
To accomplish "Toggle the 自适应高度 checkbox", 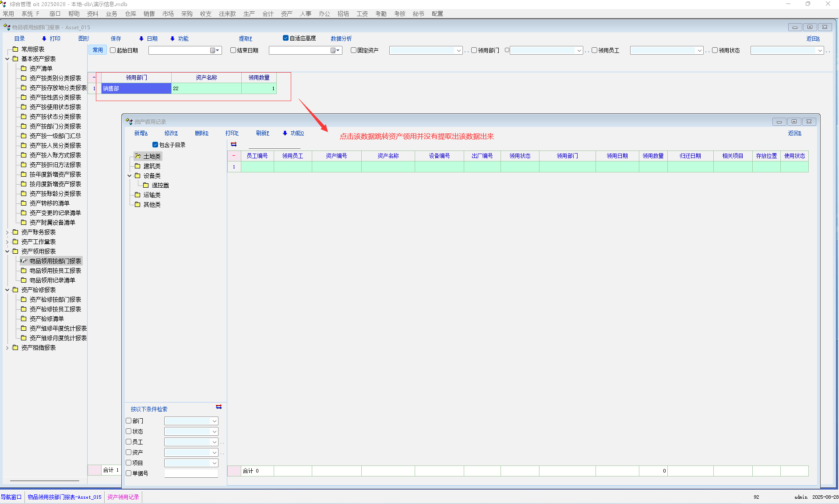I will [x=286, y=38].
